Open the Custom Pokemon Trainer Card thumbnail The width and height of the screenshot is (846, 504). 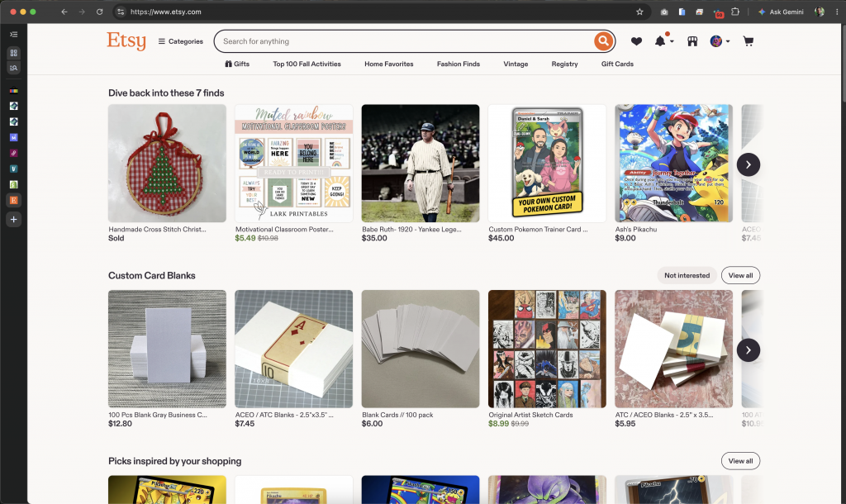pos(547,164)
